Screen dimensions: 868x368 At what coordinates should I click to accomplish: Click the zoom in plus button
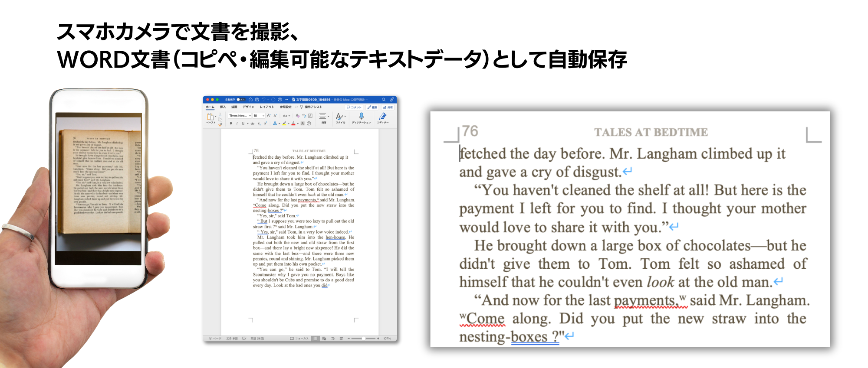pyautogui.click(x=378, y=339)
